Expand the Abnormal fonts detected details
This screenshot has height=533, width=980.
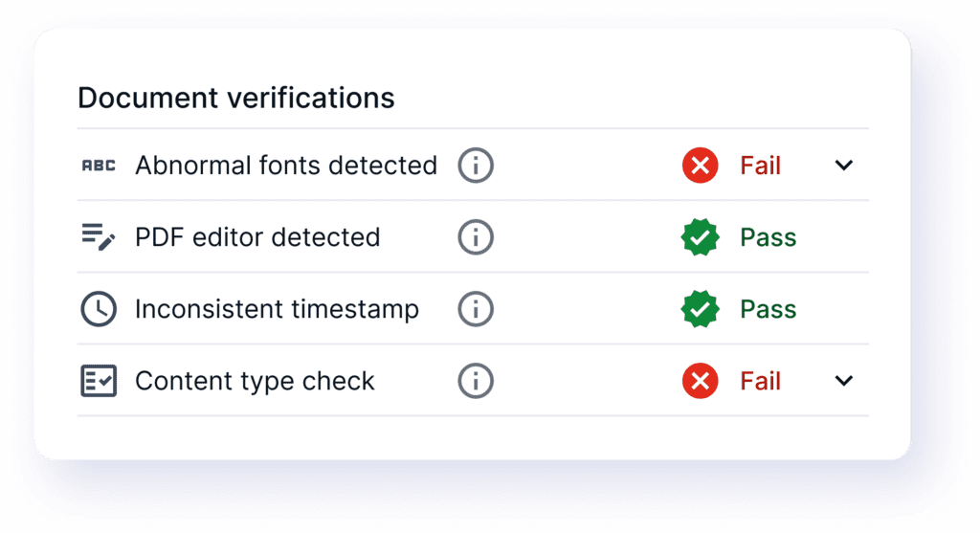click(843, 166)
